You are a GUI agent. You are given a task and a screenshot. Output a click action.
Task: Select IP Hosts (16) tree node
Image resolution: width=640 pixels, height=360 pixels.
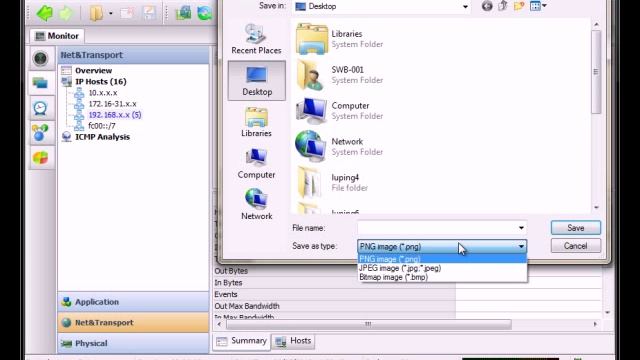[x=101, y=82]
